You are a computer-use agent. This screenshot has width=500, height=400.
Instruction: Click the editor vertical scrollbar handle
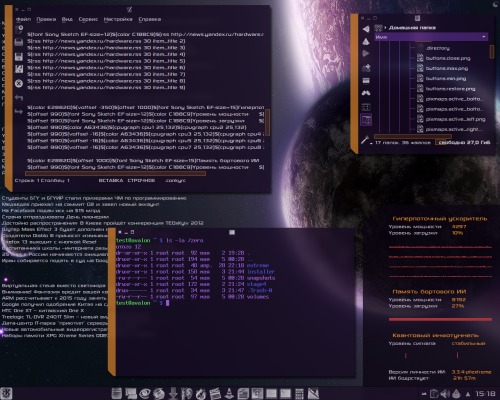(267, 122)
